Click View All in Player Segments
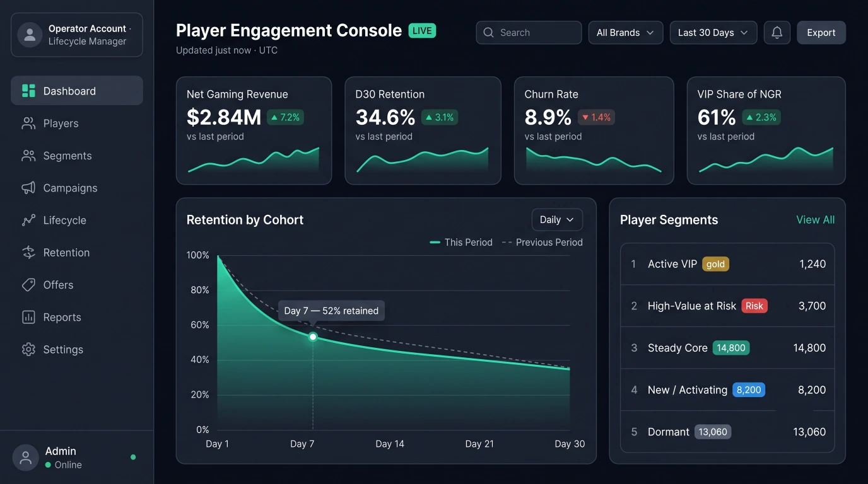 click(815, 220)
